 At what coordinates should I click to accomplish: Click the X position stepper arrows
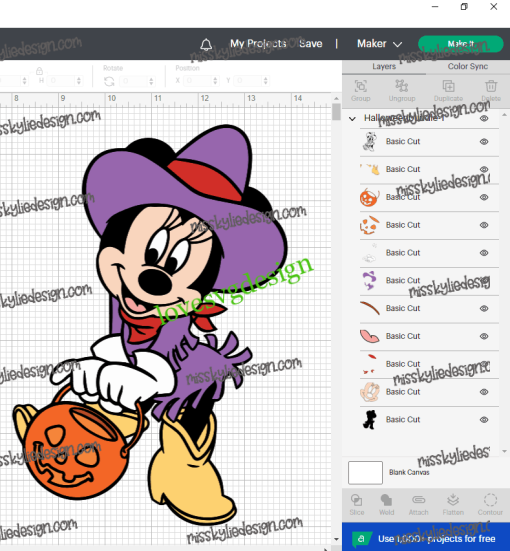(215, 81)
